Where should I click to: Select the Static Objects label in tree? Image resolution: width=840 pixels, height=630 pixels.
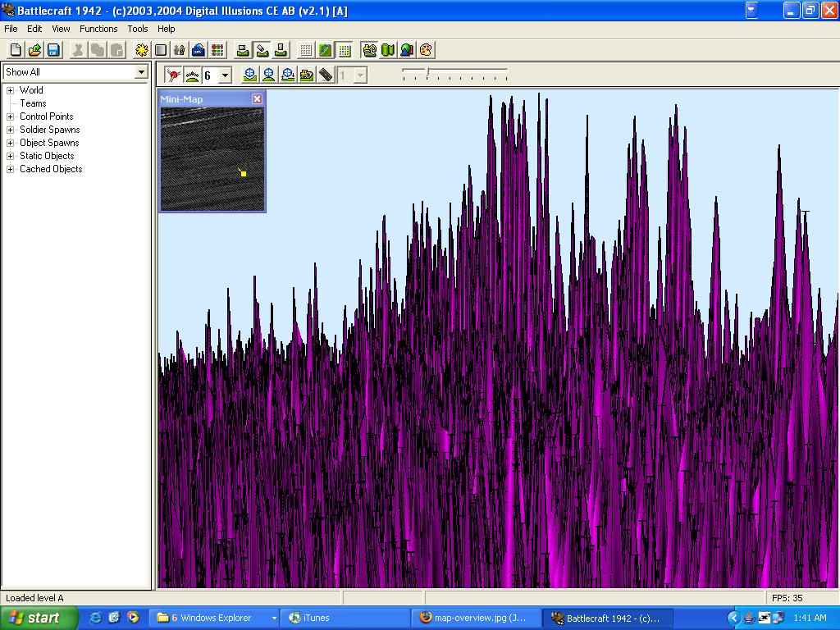click(47, 155)
